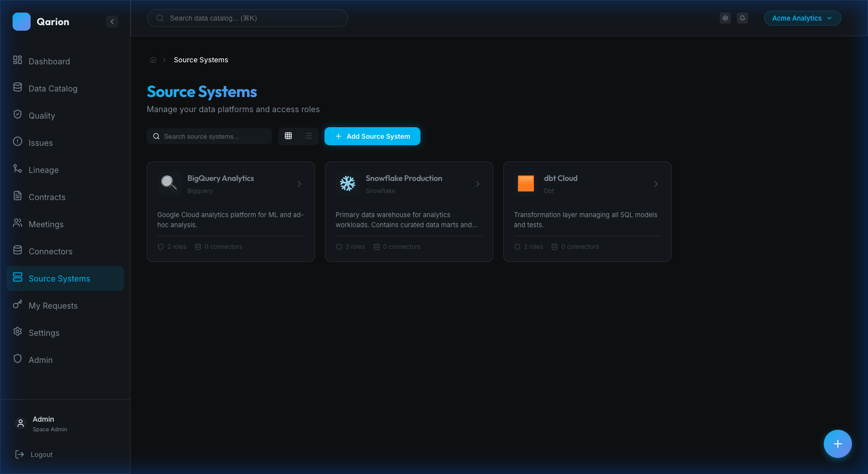Click the floating plus action button
The image size is (868, 474).
[837, 444]
